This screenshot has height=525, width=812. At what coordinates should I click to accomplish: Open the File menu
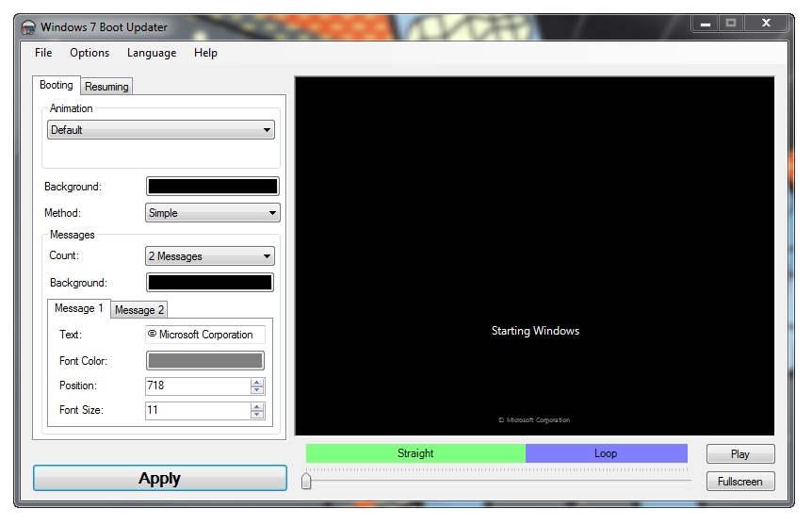tap(43, 53)
